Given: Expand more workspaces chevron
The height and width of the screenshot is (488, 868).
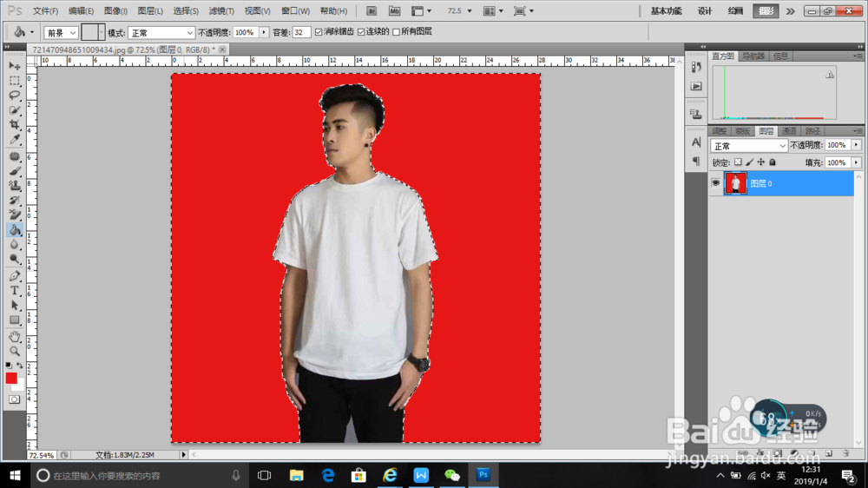Looking at the screenshot, I should tap(791, 11).
